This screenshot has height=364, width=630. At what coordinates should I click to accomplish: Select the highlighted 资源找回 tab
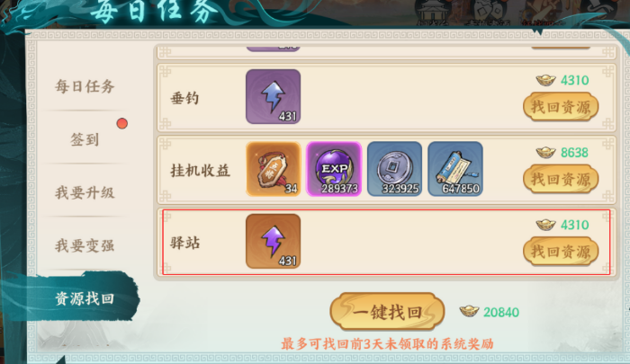click(x=85, y=298)
